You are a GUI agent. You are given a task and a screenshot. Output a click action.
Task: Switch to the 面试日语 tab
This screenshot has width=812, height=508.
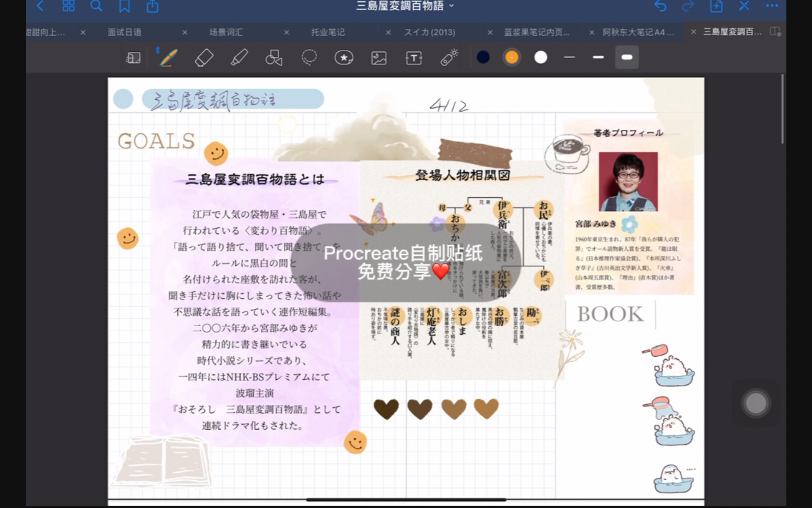coord(124,32)
